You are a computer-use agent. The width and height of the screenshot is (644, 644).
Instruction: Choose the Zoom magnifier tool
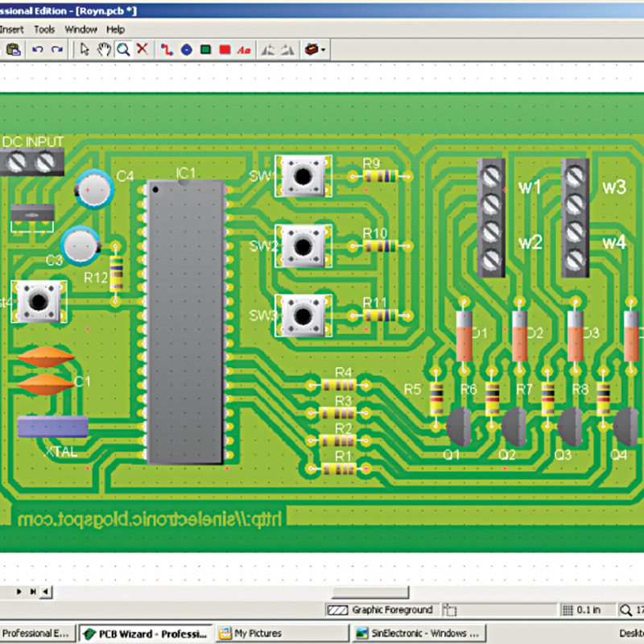click(x=122, y=49)
